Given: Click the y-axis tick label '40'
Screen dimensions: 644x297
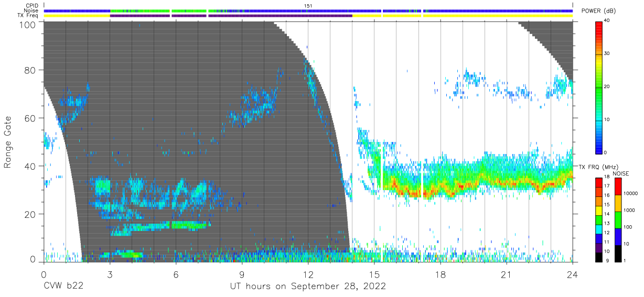Looking at the screenshot, I should 30,166.
